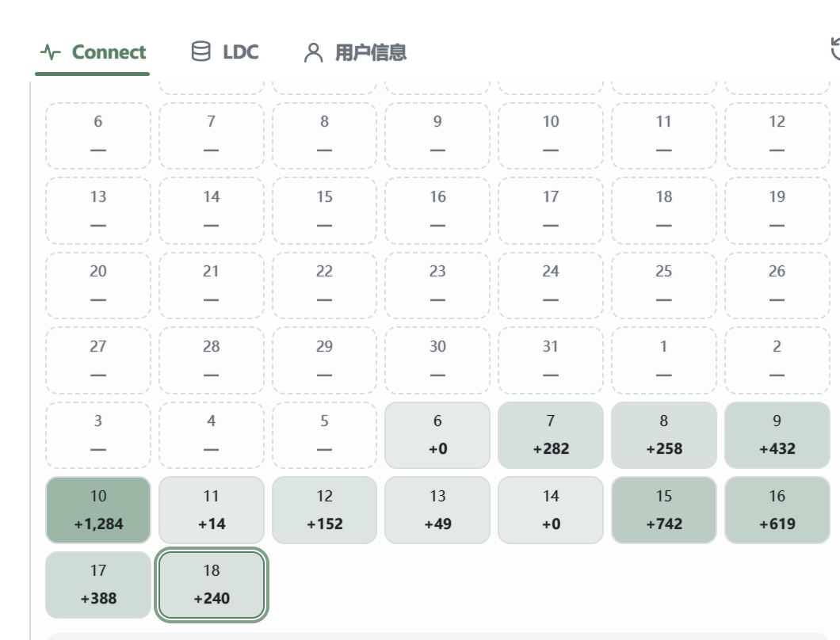Pick day 7 cell showing +282
Image resolution: width=840 pixels, height=640 pixels.
point(551,435)
